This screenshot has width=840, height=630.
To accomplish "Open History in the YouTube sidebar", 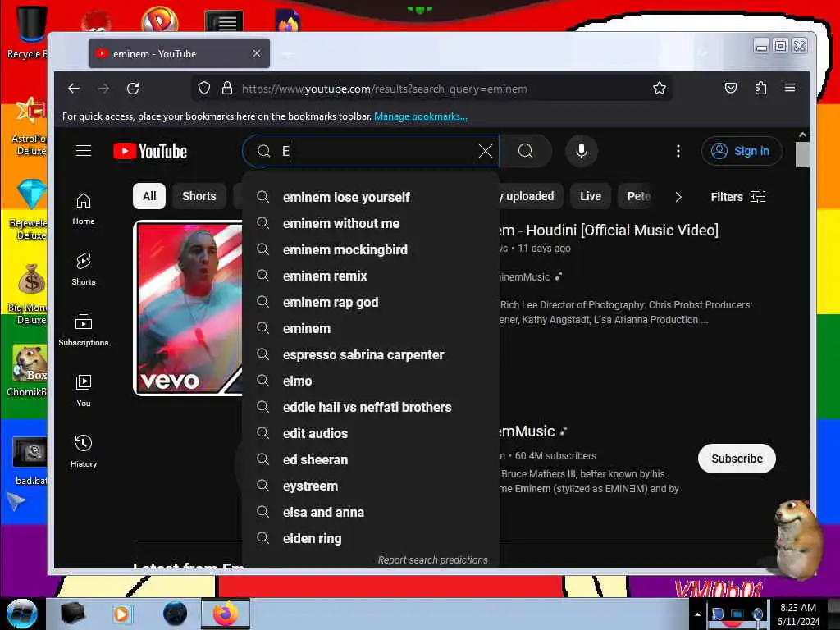I will [x=84, y=452].
